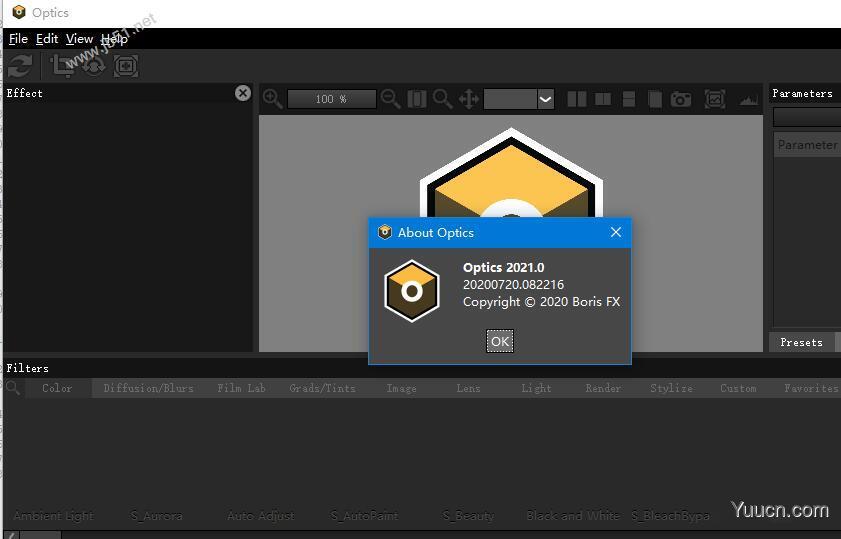Select the Stylize filter category tab
The height and width of the screenshot is (539, 841).
pyautogui.click(x=671, y=388)
